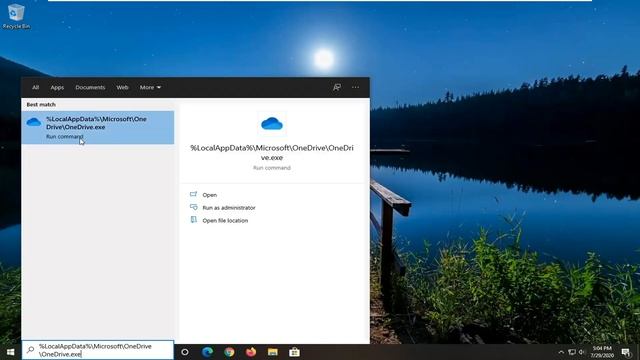The width and height of the screenshot is (640, 360).
Task: Click the Open file location icon
Action: pyautogui.click(x=193, y=220)
